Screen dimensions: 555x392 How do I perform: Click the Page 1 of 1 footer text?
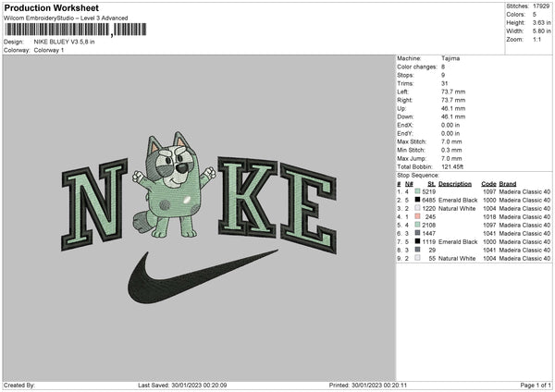(x=536, y=385)
